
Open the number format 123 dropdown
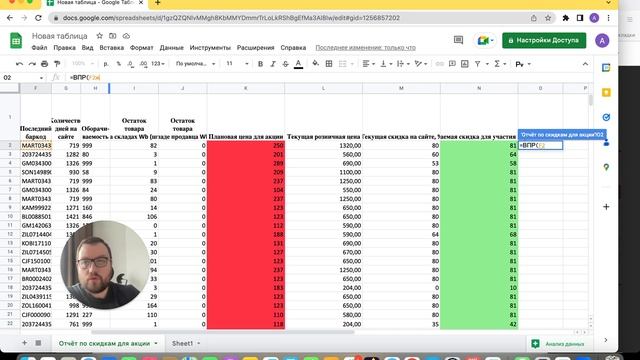[158, 64]
